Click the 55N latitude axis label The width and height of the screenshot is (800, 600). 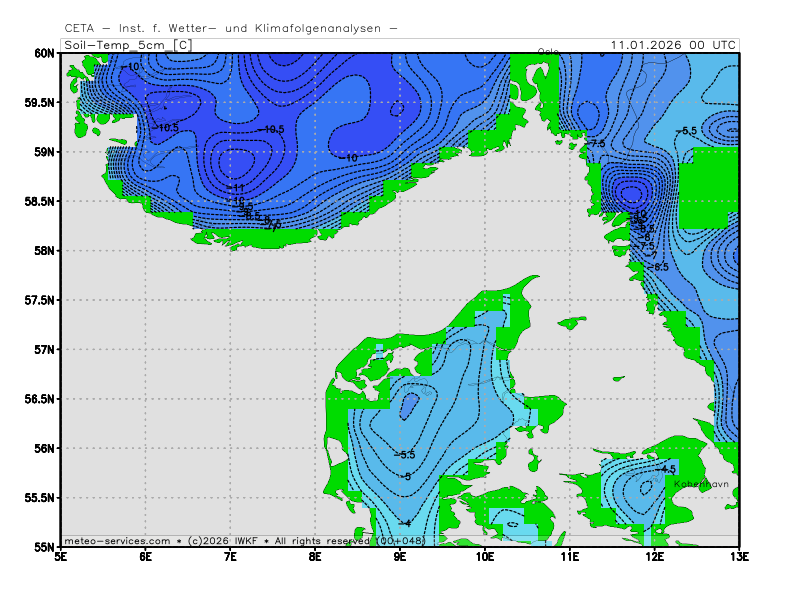pos(42,547)
